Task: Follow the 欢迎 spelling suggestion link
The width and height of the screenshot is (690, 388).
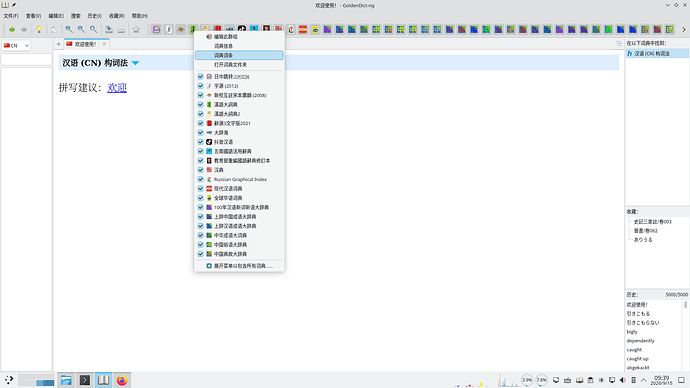Action: (x=117, y=88)
